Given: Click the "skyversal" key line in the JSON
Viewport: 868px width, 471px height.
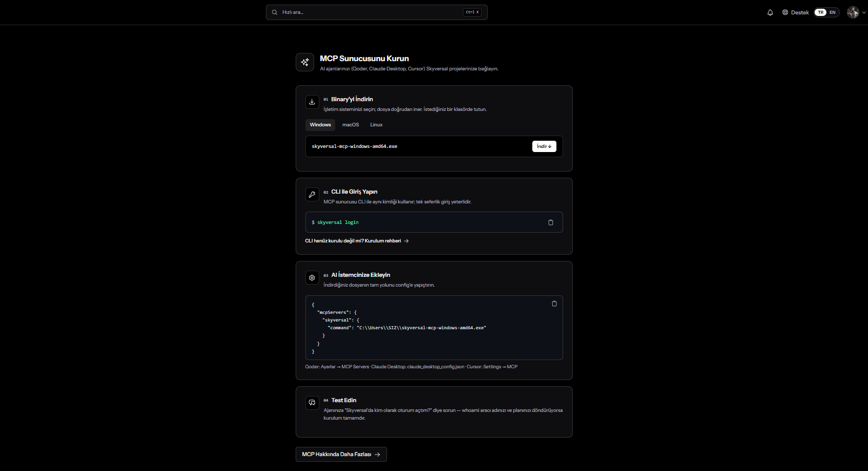Looking at the screenshot, I should point(341,320).
